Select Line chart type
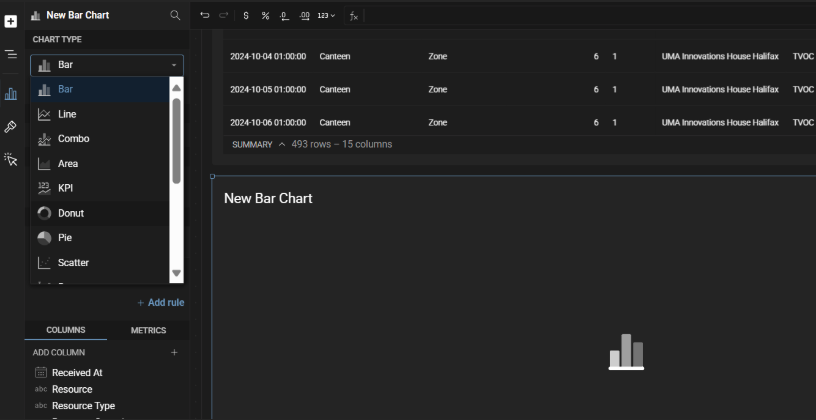Viewport: 816px width, 420px height. [100, 114]
